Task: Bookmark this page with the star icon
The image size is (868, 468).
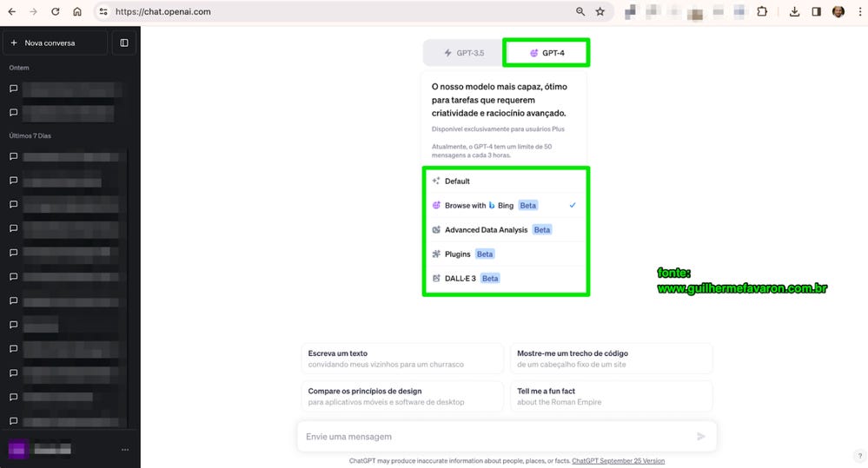Action: coord(600,11)
